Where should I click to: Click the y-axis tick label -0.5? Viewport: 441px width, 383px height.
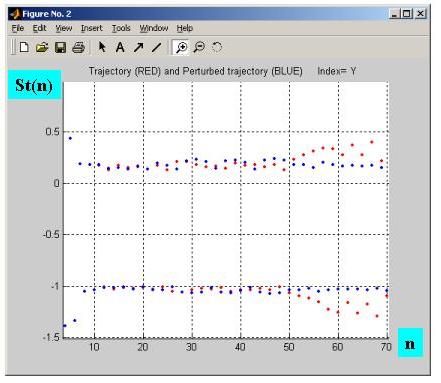(51, 235)
